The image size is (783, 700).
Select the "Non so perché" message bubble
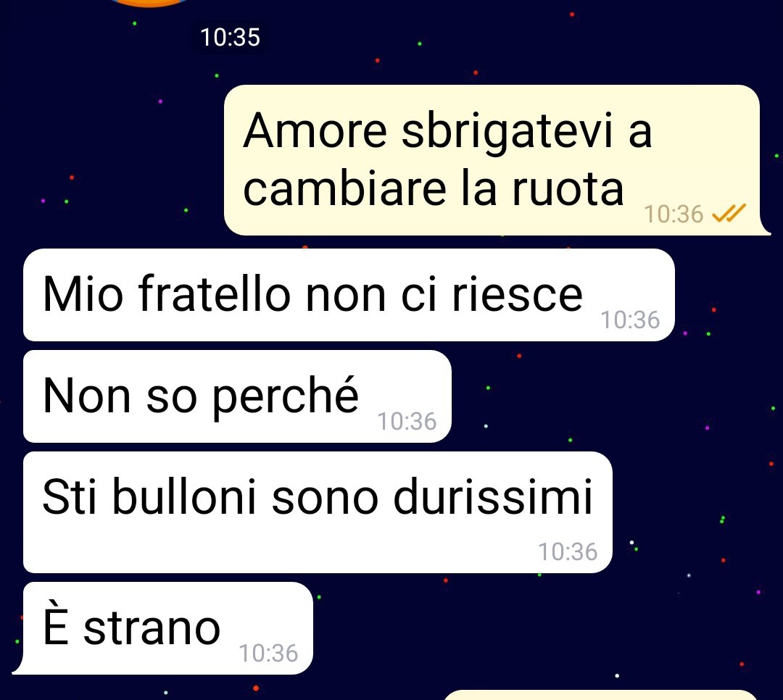pos(237,396)
